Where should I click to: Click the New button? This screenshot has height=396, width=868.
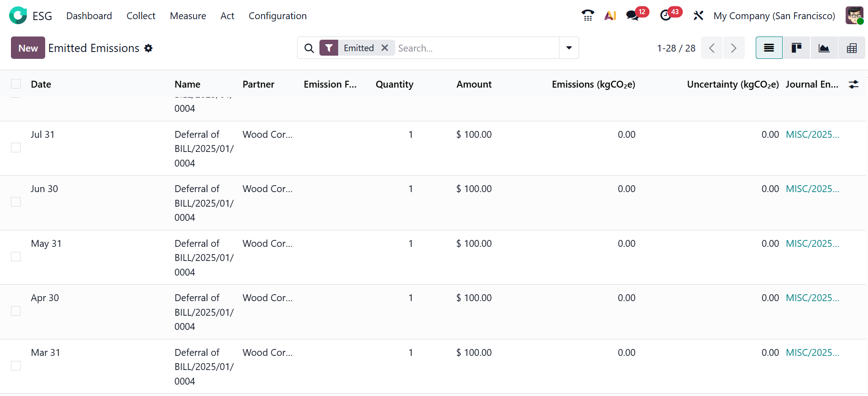pos(28,48)
